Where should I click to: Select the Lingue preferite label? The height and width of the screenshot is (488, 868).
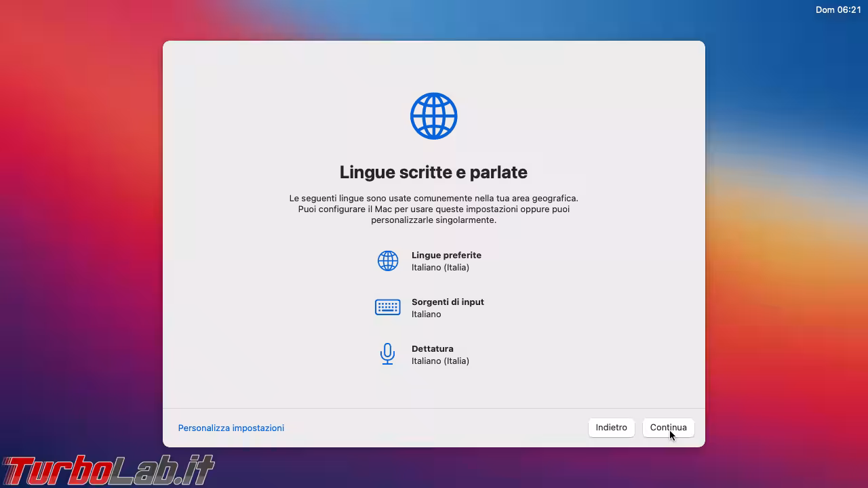click(x=446, y=256)
